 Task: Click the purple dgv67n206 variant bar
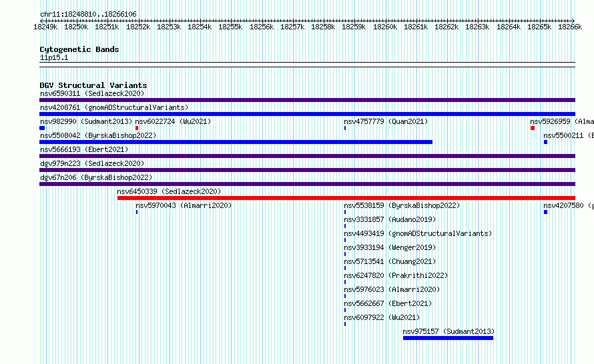pos(307,184)
